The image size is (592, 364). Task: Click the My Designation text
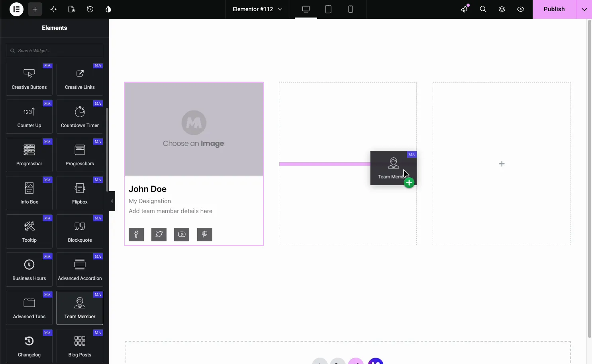[x=150, y=201]
